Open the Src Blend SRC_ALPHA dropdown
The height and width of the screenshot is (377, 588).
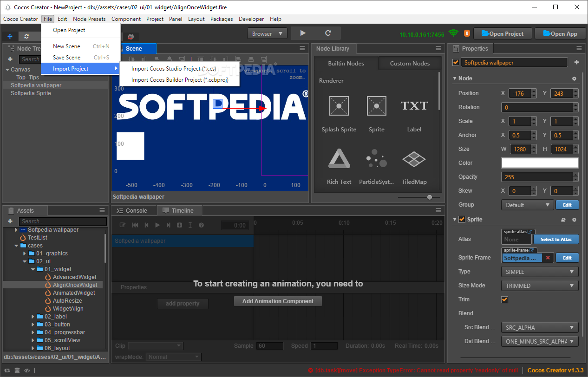click(540, 327)
